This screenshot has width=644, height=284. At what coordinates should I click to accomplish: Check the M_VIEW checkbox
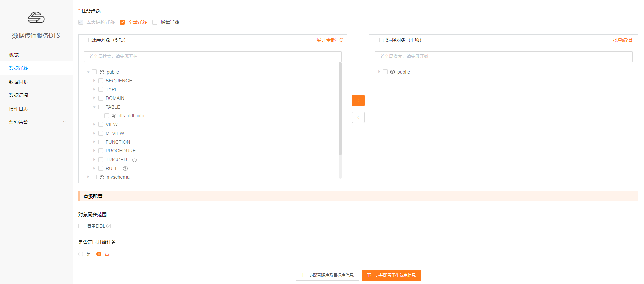tap(101, 133)
